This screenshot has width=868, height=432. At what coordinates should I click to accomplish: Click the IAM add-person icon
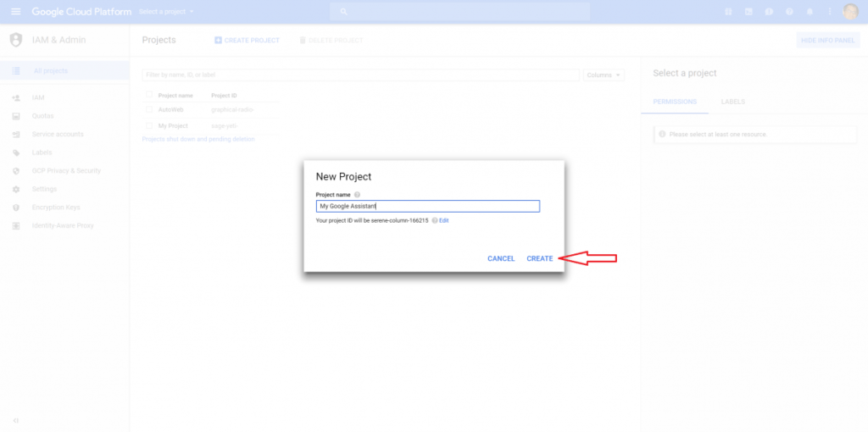pos(16,98)
